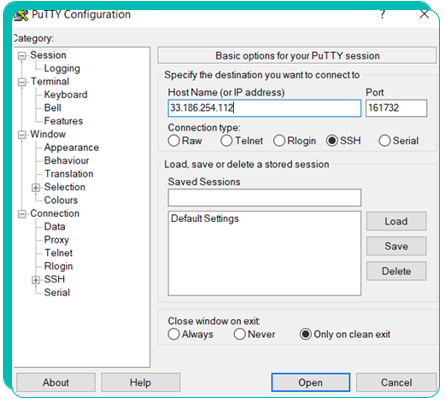
Task: Click the Port input field
Action: click(396, 108)
